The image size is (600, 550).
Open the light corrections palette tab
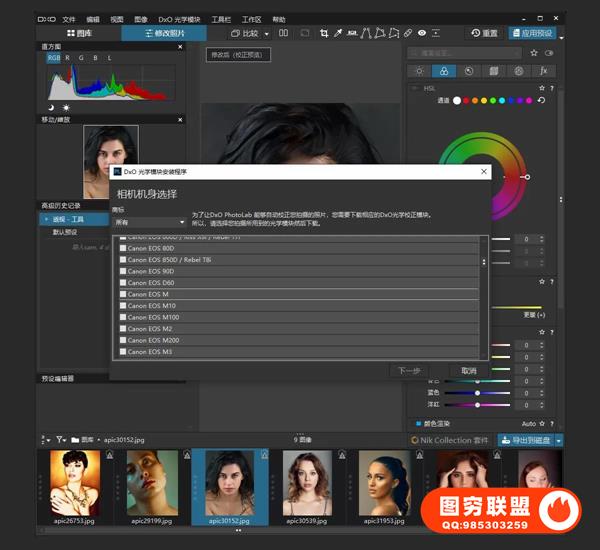click(420, 71)
